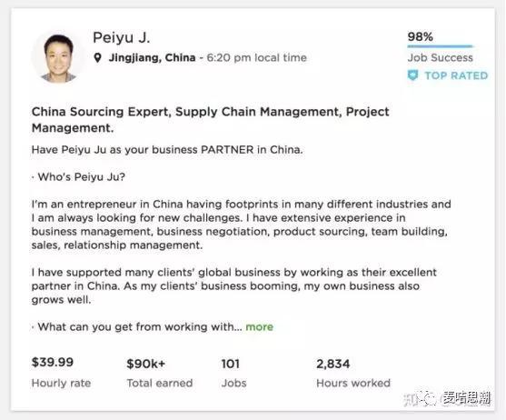Click the Zhihu watermark logo
This screenshot has height=420, width=506.
[420, 399]
